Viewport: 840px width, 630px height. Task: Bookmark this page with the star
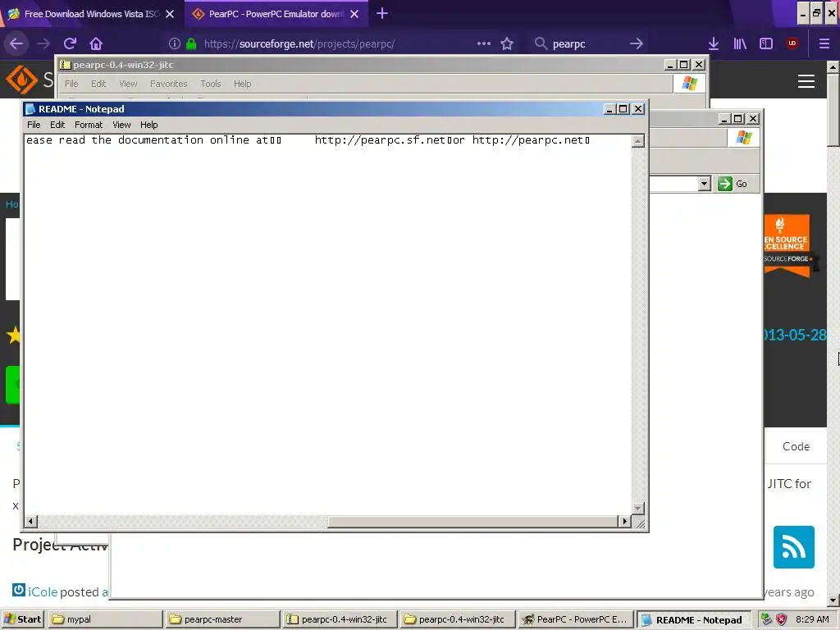coord(507,43)
